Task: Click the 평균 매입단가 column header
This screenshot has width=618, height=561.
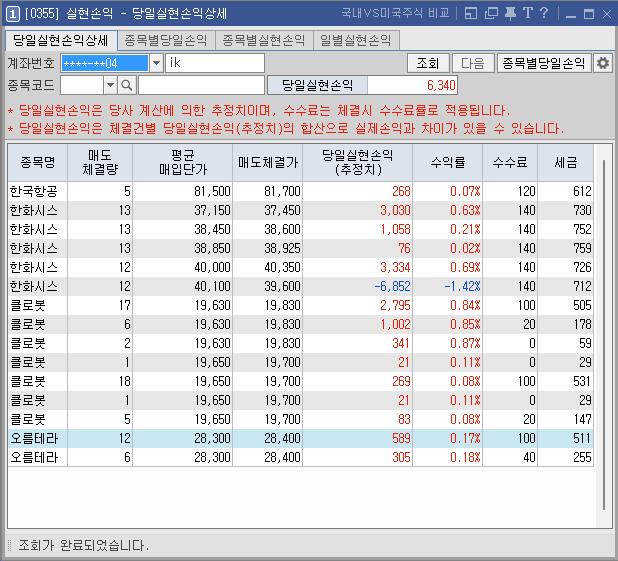Action: click(x=182, y=162)
